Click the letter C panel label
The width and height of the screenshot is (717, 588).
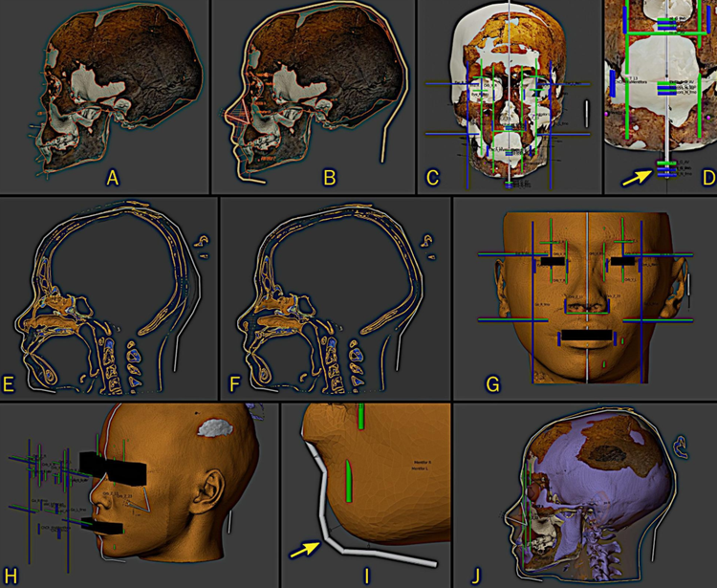(432, 178)
